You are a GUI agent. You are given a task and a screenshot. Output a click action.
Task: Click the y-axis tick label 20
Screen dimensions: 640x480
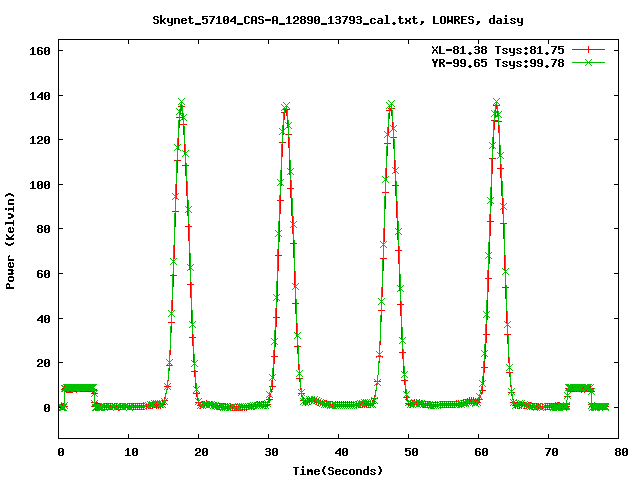point(43,363)
